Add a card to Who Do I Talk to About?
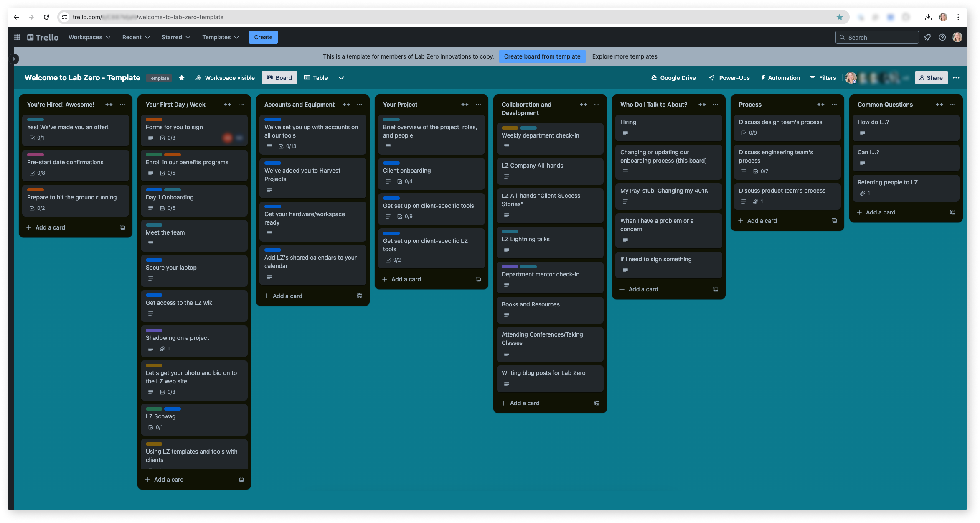 (x=639, y=289)
